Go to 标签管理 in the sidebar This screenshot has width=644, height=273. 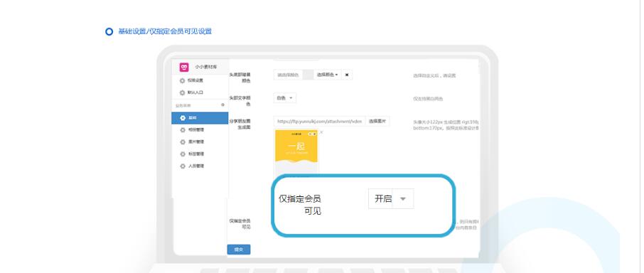(200, 154)
